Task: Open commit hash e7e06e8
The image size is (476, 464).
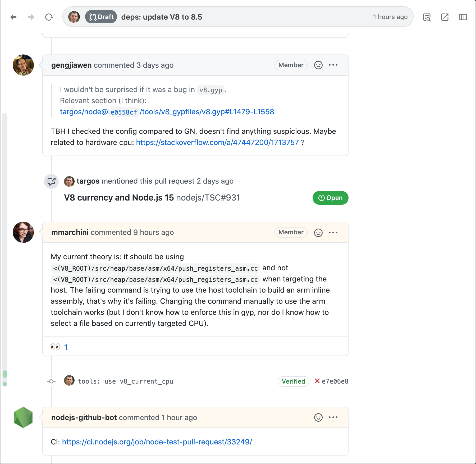Action: (x=335, y=381)
